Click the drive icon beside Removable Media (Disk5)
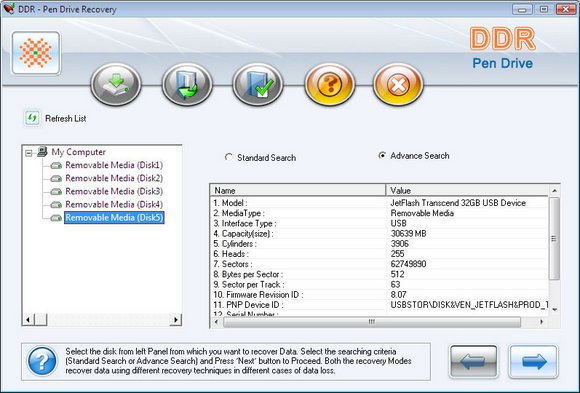This screenshot has height=393, width=580. [x=56, y=218]
